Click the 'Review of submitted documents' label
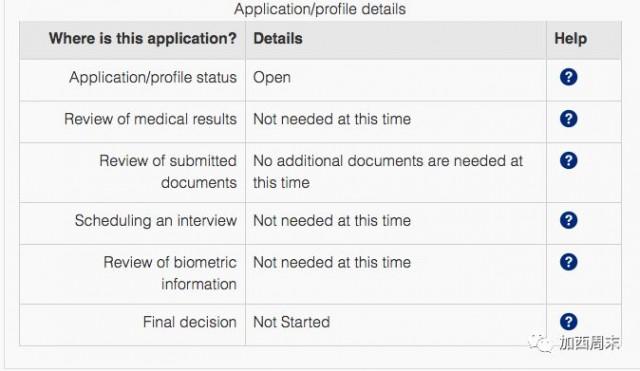This screenshot has height=371, width=640. pos(168,171)
